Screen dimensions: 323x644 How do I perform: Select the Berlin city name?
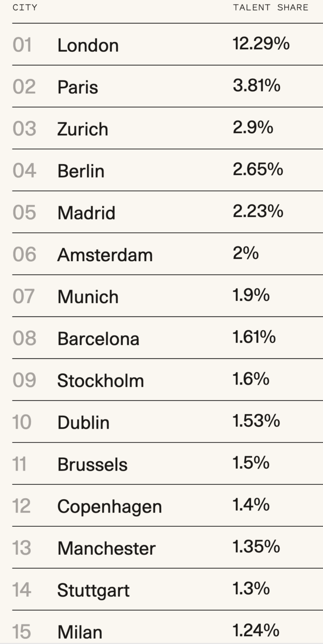[x=81, y=171]
